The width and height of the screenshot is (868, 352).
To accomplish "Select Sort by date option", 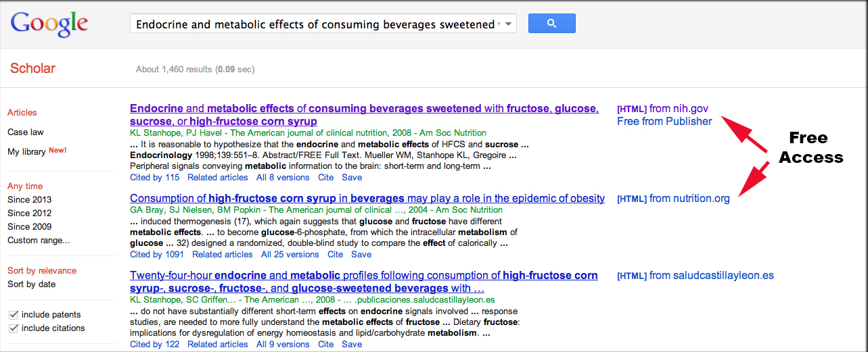I will tap(32, 284).
